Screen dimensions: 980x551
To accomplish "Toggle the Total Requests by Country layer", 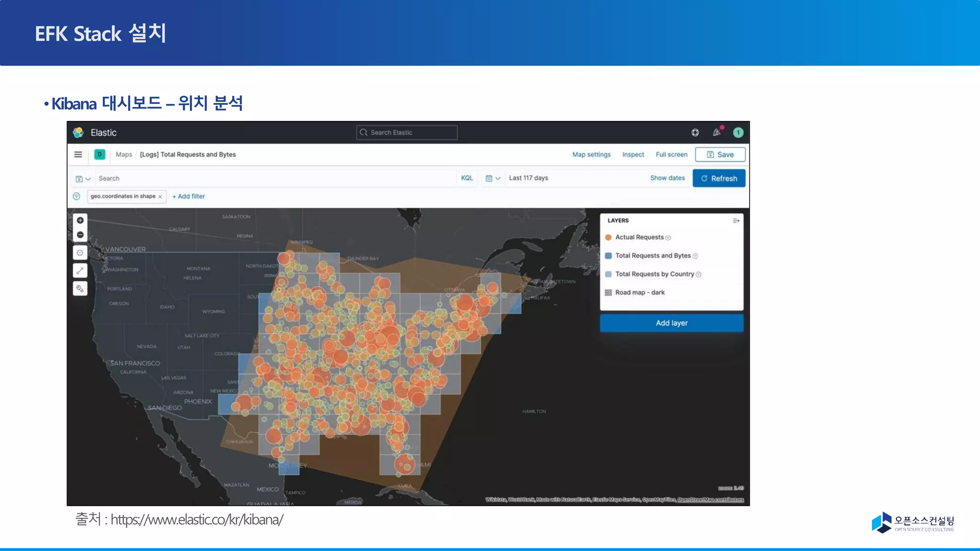I will click(x=654, y=274).
